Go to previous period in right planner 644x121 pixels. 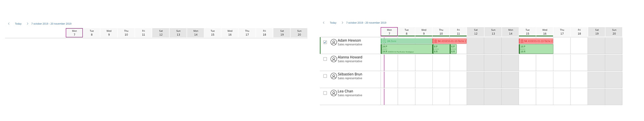(x=324, y=23)
